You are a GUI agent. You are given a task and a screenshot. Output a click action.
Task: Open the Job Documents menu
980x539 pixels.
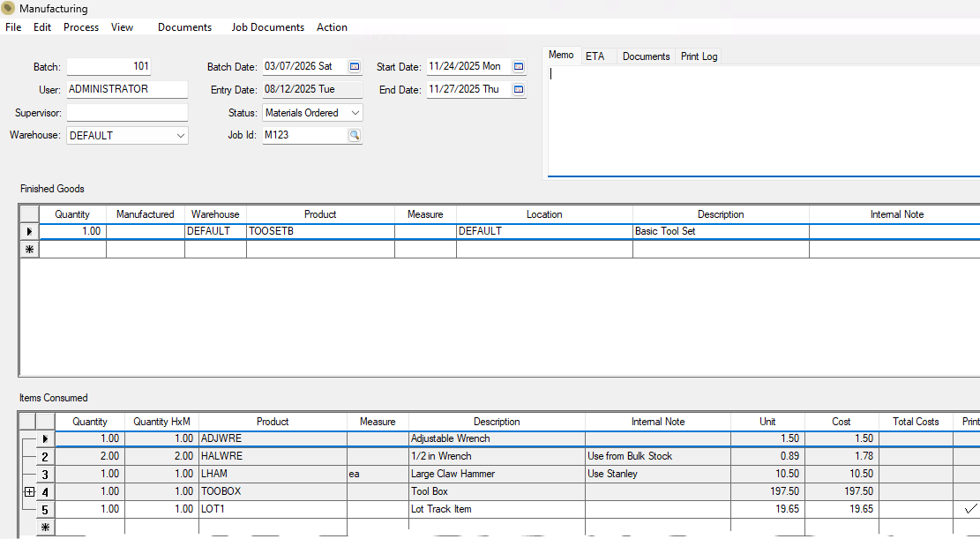coord(267,27)
